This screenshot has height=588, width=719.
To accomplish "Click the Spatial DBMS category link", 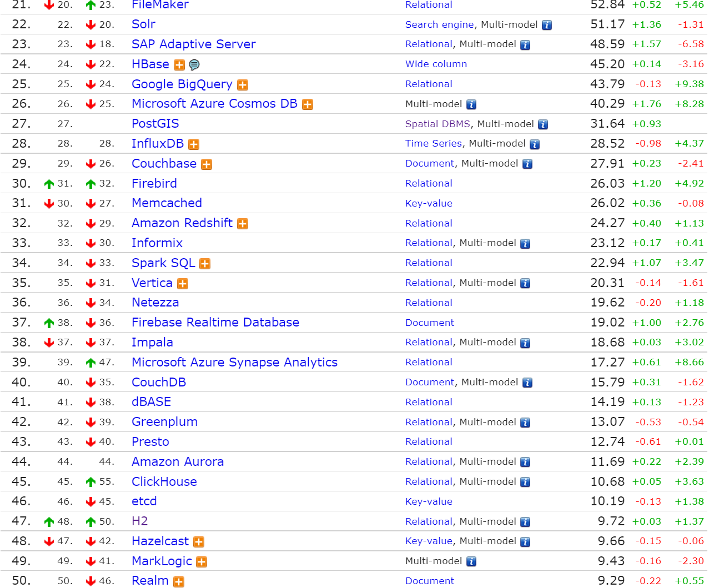I will [x=438, y=124].
